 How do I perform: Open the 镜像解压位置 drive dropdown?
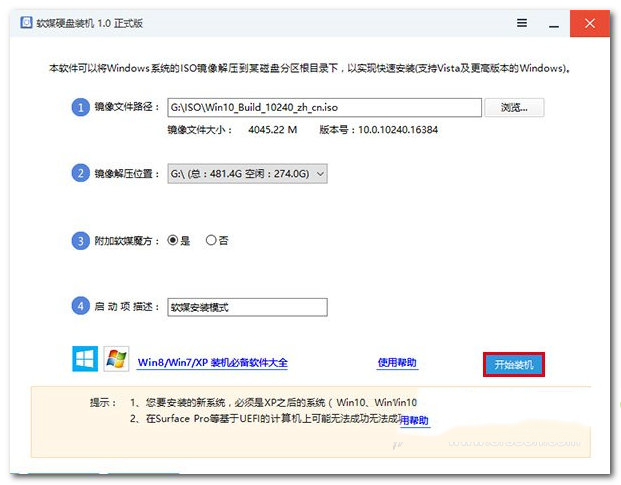(x=247, y=173)
